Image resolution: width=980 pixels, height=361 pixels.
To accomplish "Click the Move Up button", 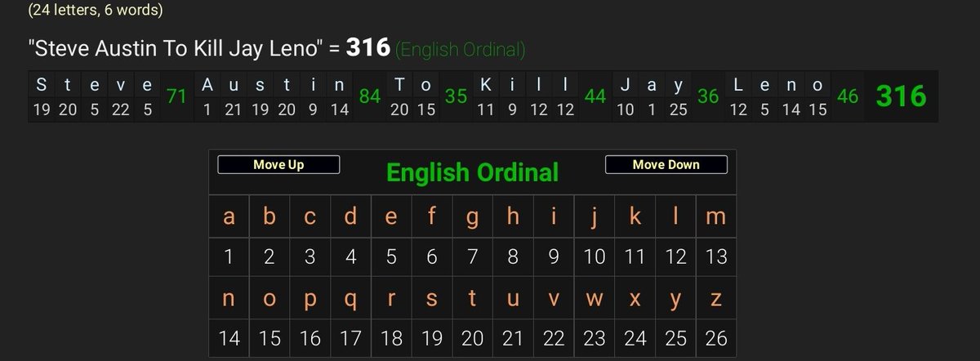I will (278, 164).
